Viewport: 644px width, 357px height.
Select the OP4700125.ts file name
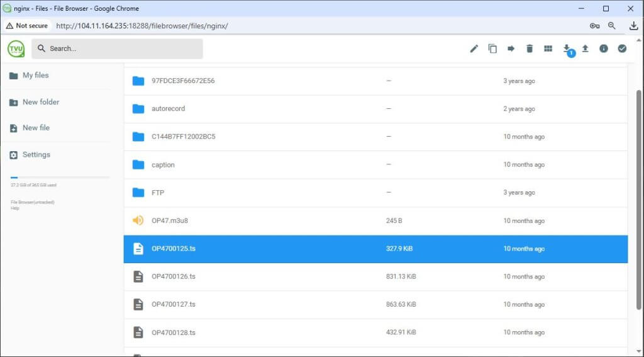(x=174, y=249)
